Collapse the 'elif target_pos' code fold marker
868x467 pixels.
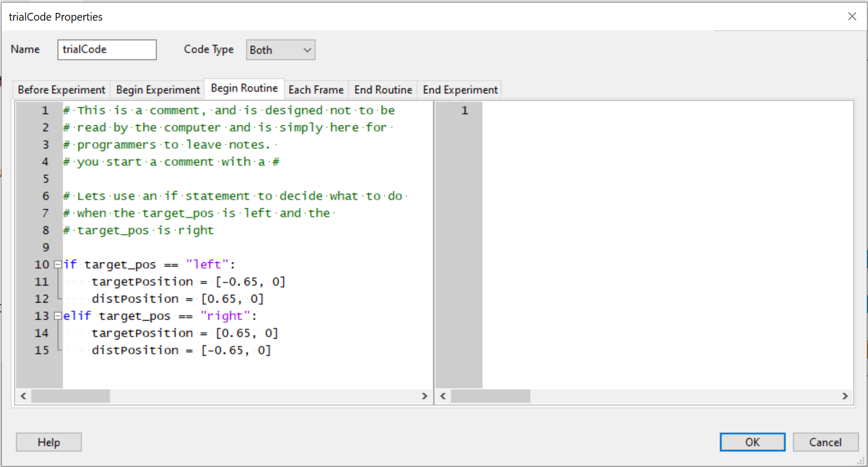pyautogui.click(x=58, y=316)
